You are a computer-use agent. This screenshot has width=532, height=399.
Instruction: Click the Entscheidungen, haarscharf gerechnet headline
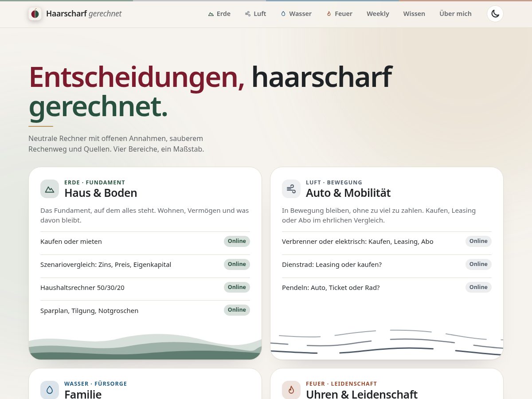(x=210, y=92)
